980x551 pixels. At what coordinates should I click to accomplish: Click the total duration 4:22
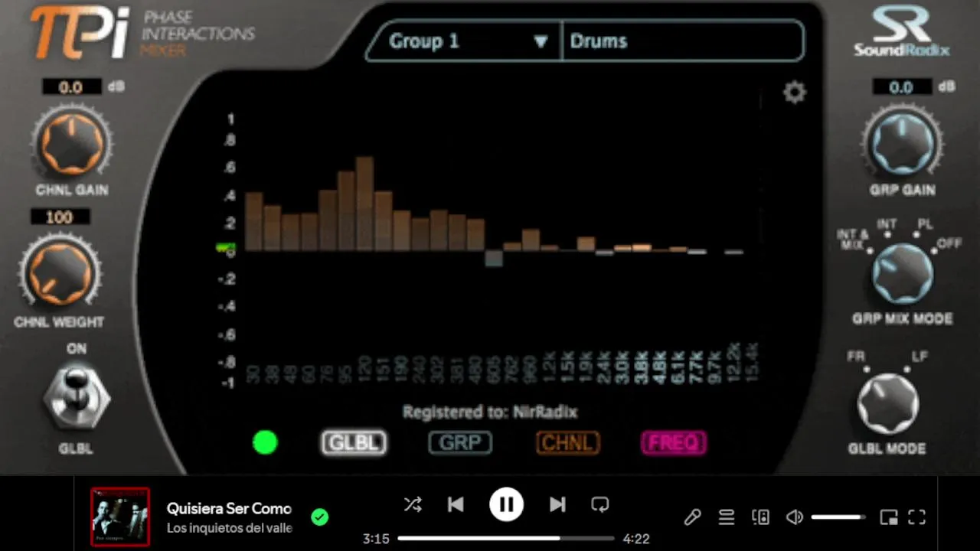coord(636,539)
